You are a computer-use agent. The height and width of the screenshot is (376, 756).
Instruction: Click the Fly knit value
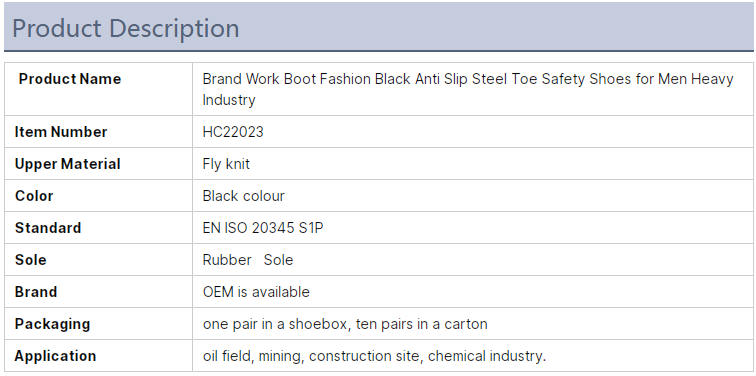pyautogui.click(x=226, y=164)
